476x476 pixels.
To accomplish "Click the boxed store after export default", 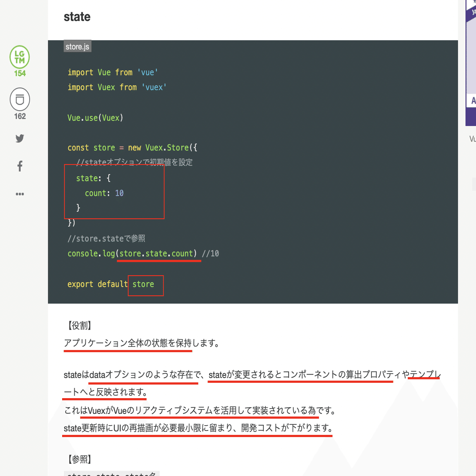I will point(145,284).
